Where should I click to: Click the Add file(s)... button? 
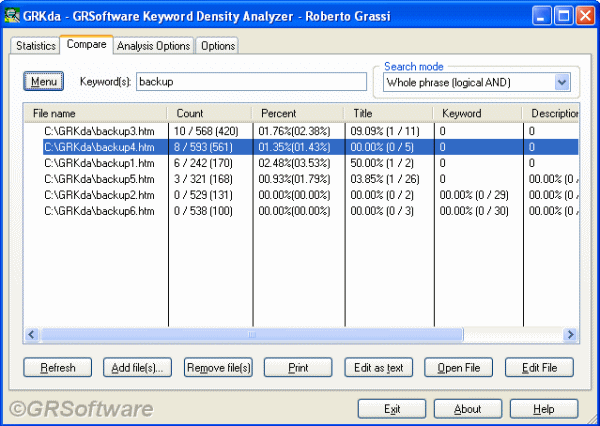(137, 367)
